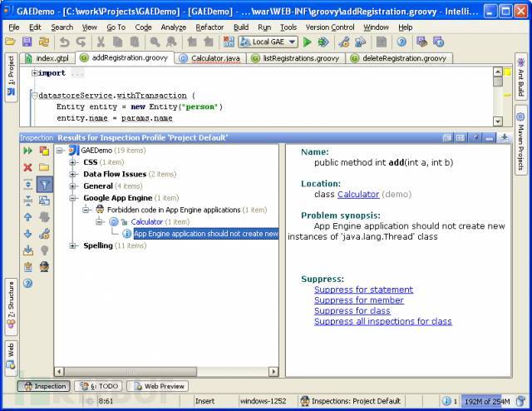Open the Calculator class link

pyautogui.click(x=358, y=195)
